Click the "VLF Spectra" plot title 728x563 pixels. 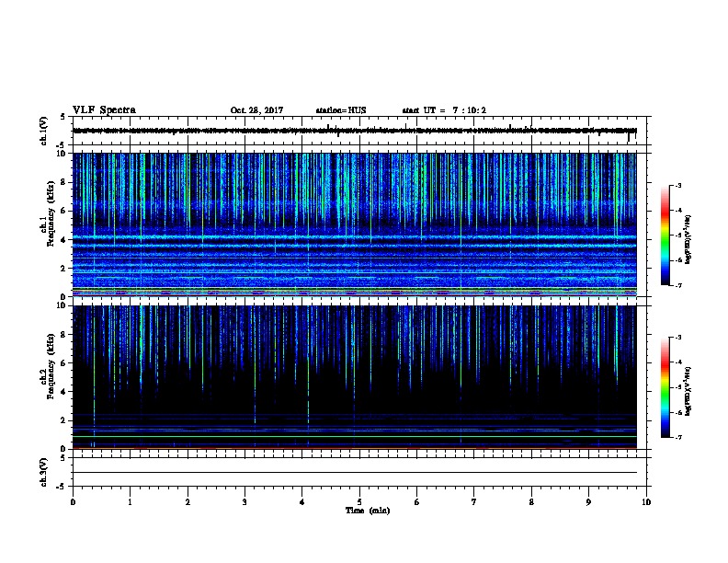click(104, 110)
